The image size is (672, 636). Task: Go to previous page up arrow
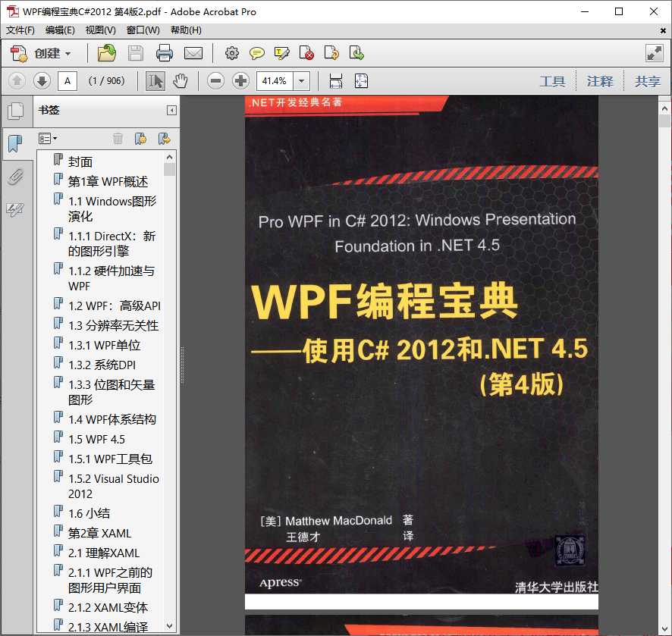click(x=17, y=80)
